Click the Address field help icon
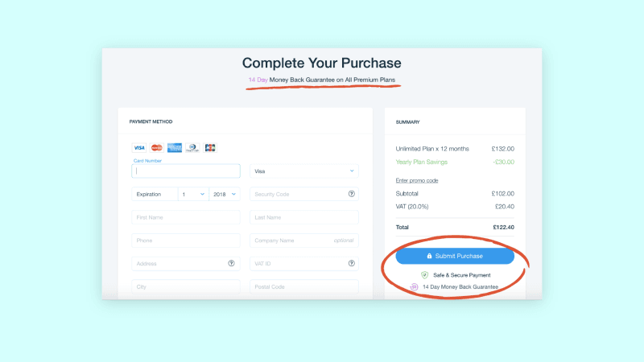 [x=231, y=263]
